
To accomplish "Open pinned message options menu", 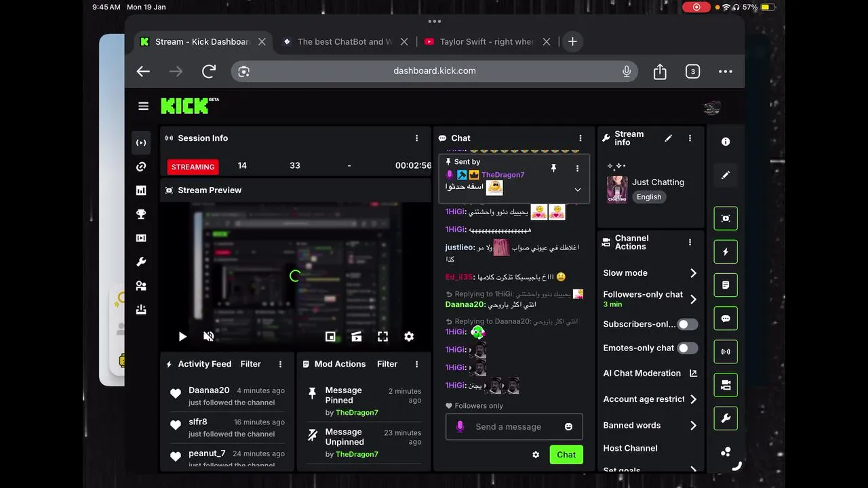I will pos(577,168).
